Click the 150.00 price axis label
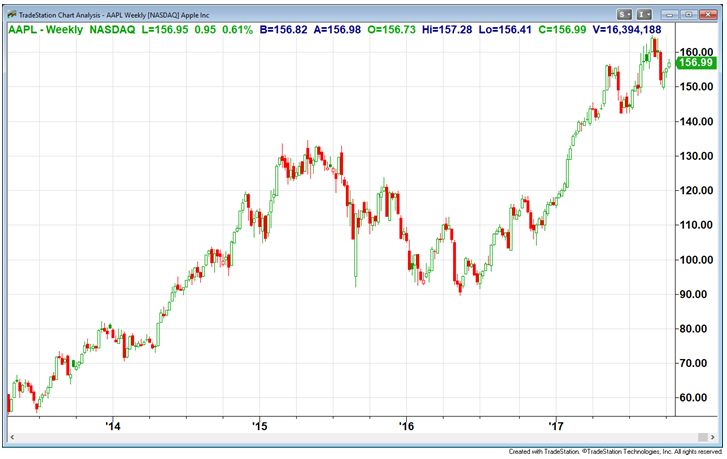Image resolution: width=727 pixels, height=459 pixels. click(695, 87)
